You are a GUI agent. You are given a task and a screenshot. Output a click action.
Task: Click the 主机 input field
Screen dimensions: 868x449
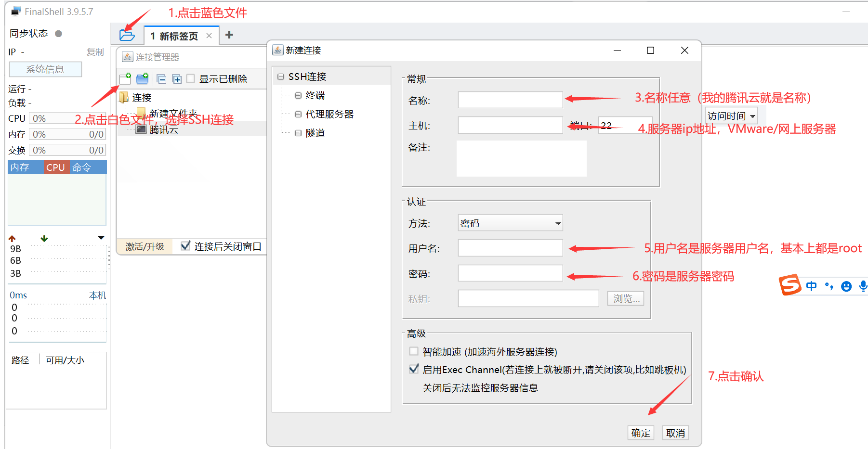pos(510,125)
